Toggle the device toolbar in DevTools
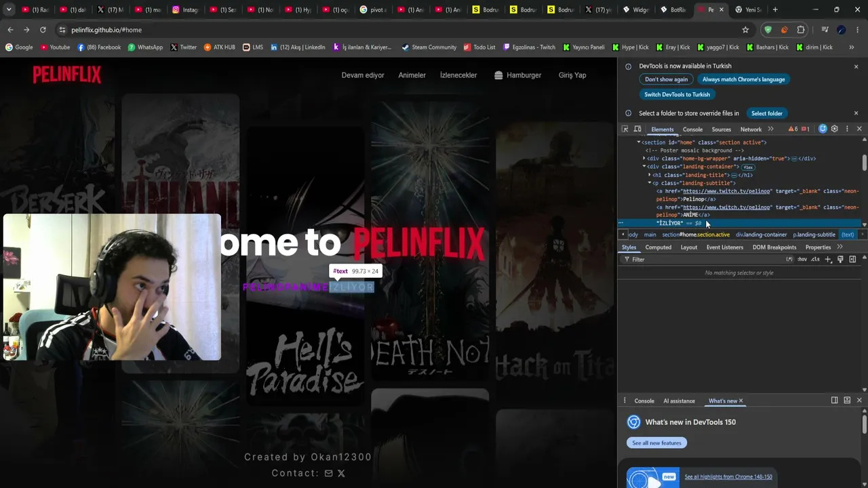This screenshot has height=488, width=868. pyautogui.click(x=637, y=129)
